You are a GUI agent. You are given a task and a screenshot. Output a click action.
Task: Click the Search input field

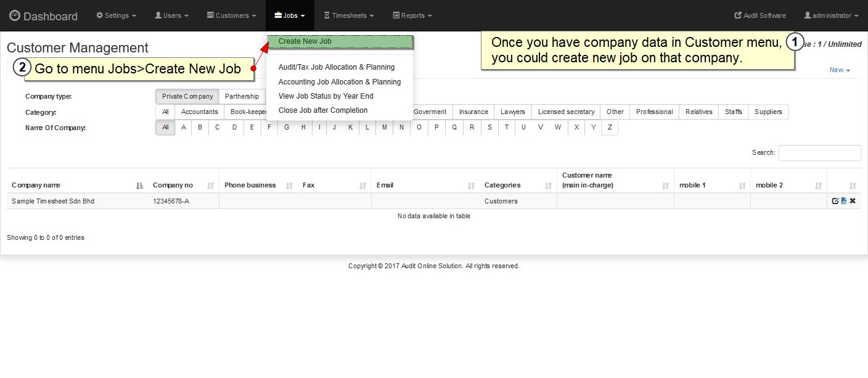click(819, 153)
